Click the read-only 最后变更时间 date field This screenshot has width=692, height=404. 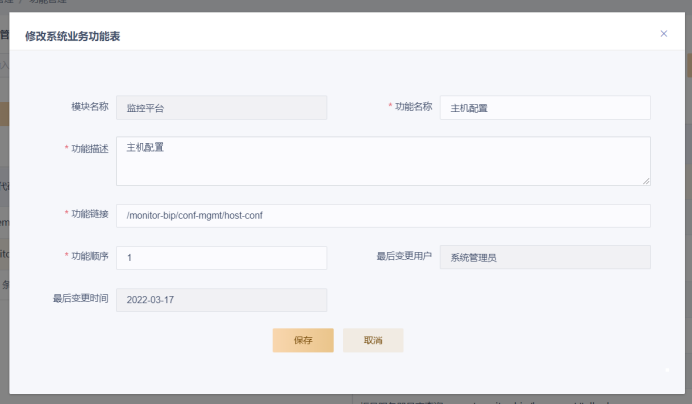[x=221, y=300]
